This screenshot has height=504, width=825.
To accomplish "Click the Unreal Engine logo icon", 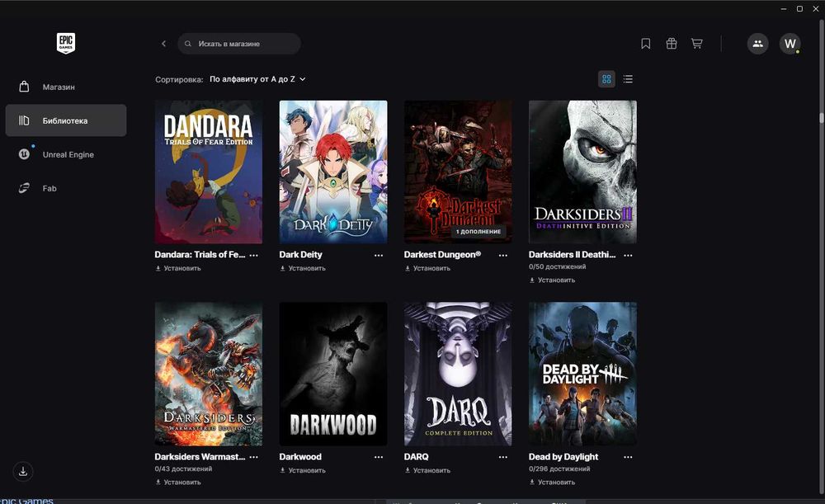I will coord(24,154).
